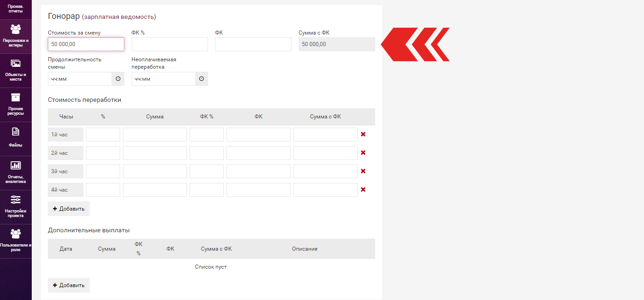Image resolution: width=644 pixels, height=300 pixels.
Task: Delete the 1й час overtime row
Action: (363, 134)
